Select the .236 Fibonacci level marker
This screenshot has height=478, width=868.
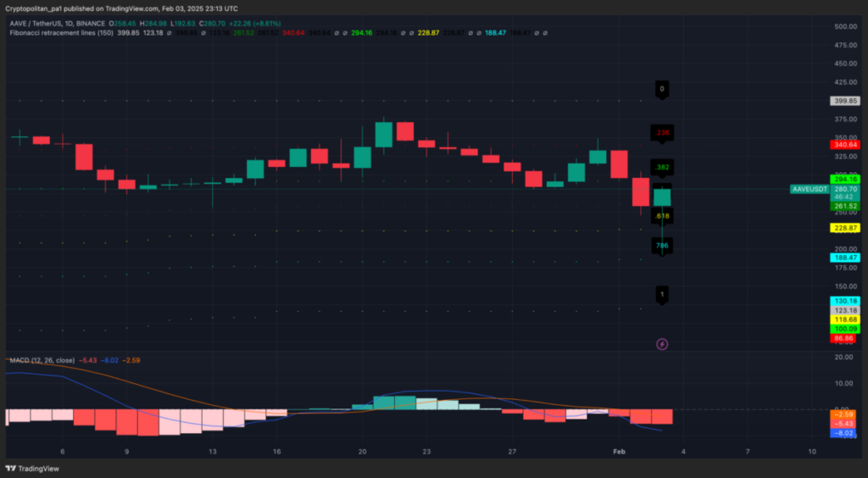click(663, 133)
